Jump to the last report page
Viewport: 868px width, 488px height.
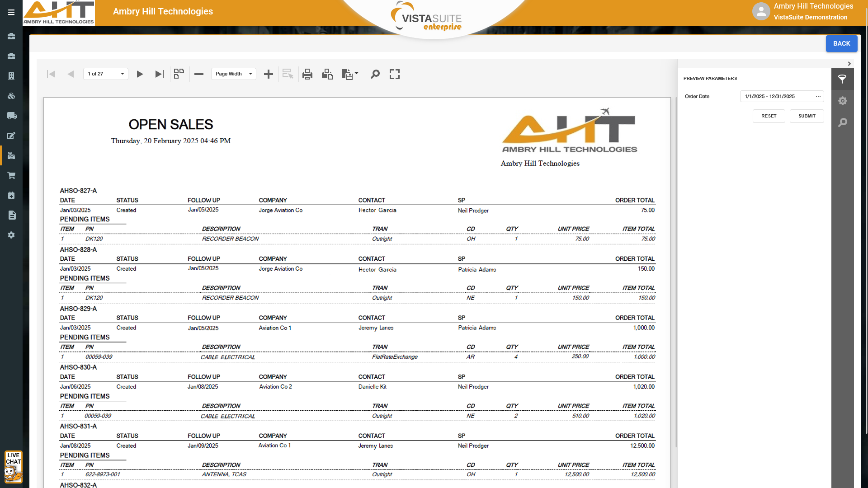click(159, 74)
